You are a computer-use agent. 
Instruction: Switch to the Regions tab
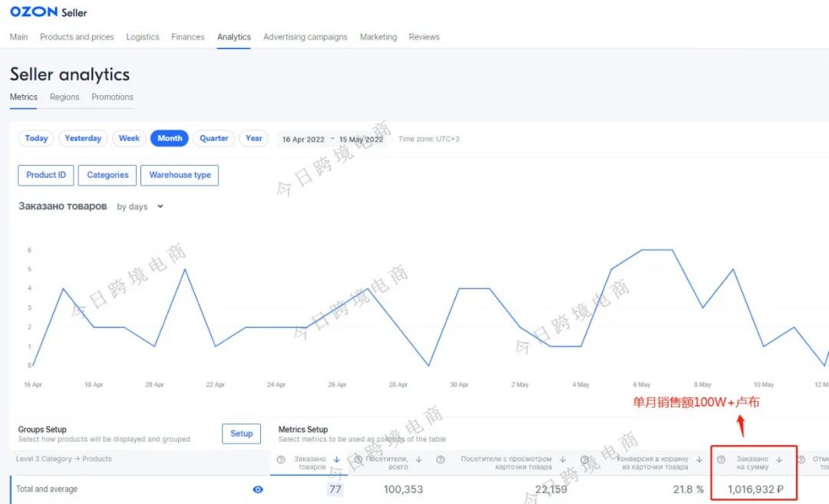point(64,97)
